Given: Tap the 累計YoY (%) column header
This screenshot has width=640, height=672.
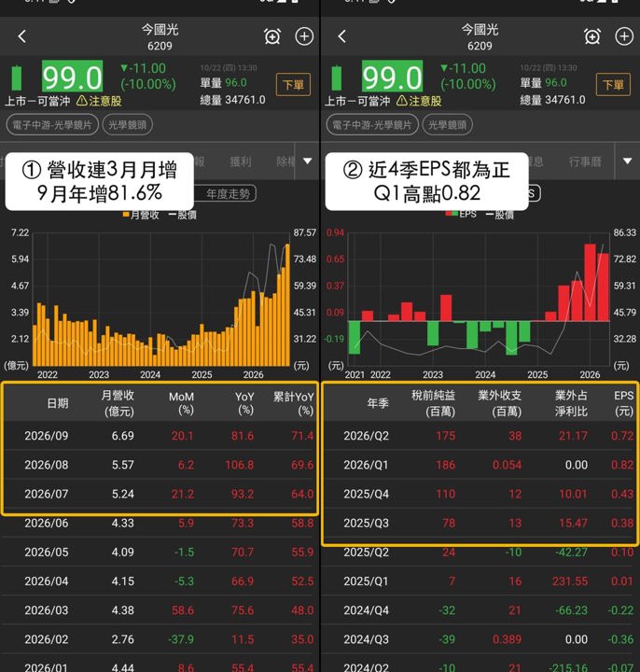Looking at the screenshot, I should [x=294, y=403].
